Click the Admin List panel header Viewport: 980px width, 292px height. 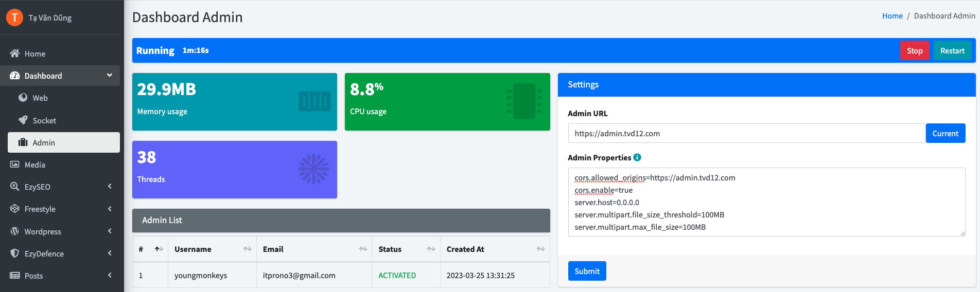341,220
